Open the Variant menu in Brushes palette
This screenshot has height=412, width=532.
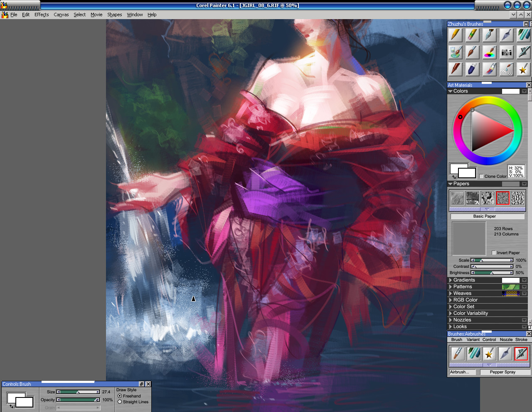pyautogui.click(x=473, y=340)
